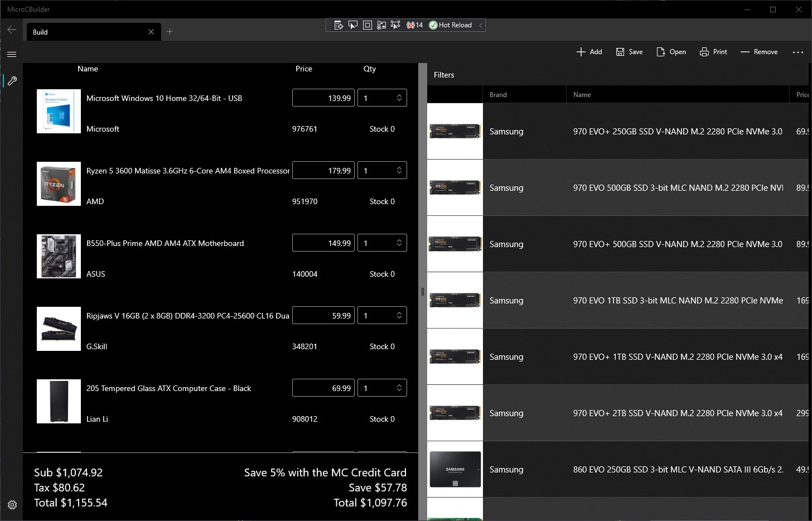
Task: Edit the Lian Li case price field
Action: pos(323,388)
